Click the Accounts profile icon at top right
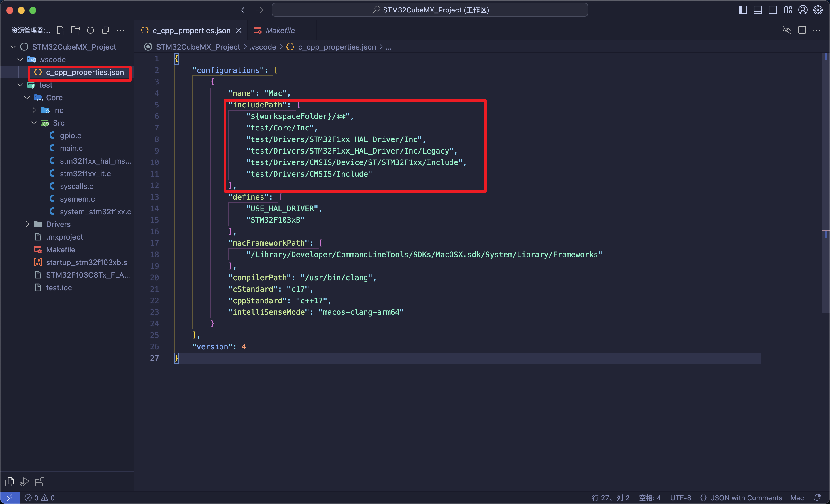This screenshot has width=830, height=504. 802,10
